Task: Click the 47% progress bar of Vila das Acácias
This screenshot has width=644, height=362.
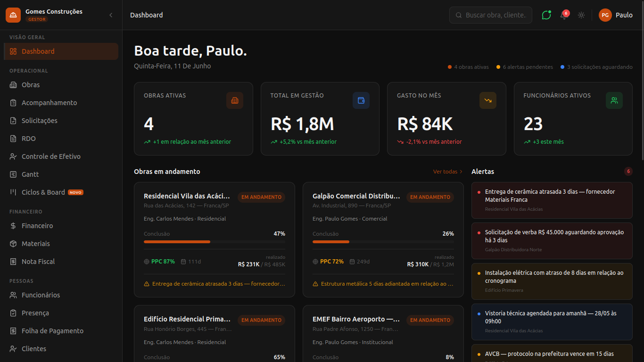Action: pos(215,242)
